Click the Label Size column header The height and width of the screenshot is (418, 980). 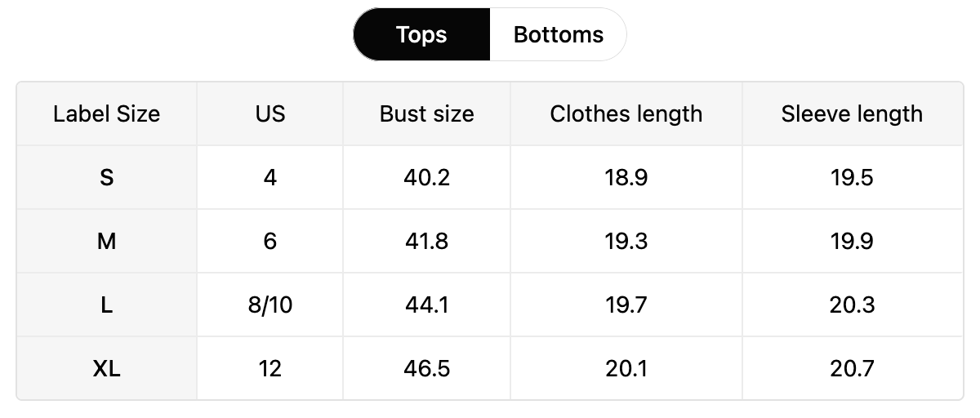pos(107,113)
